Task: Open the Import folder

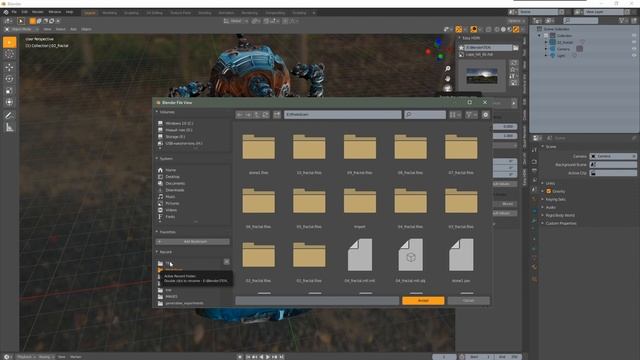Action: tap(360, 201)
